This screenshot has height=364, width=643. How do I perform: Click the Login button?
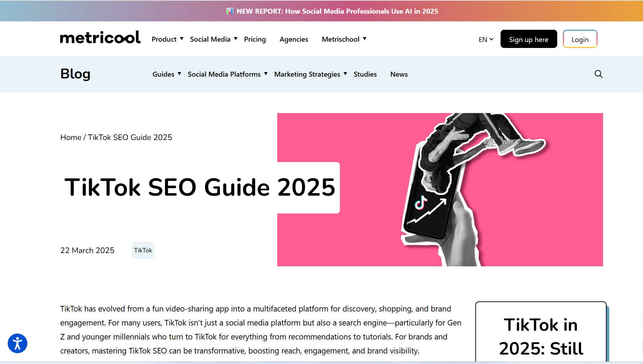tap(580, 39)
